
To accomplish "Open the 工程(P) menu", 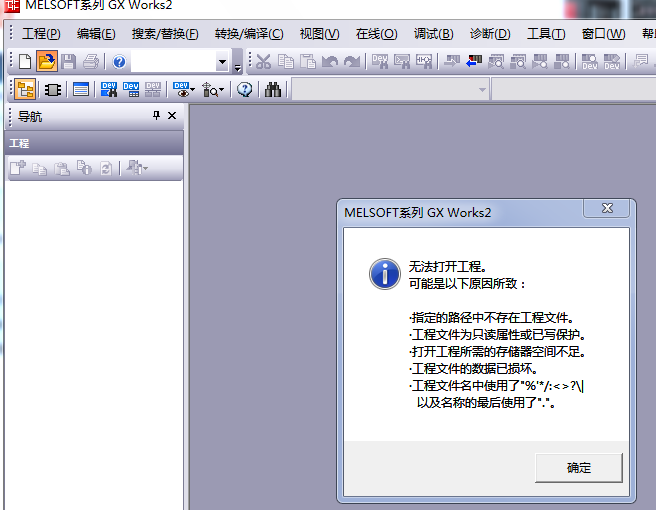I will coord(41,33).
